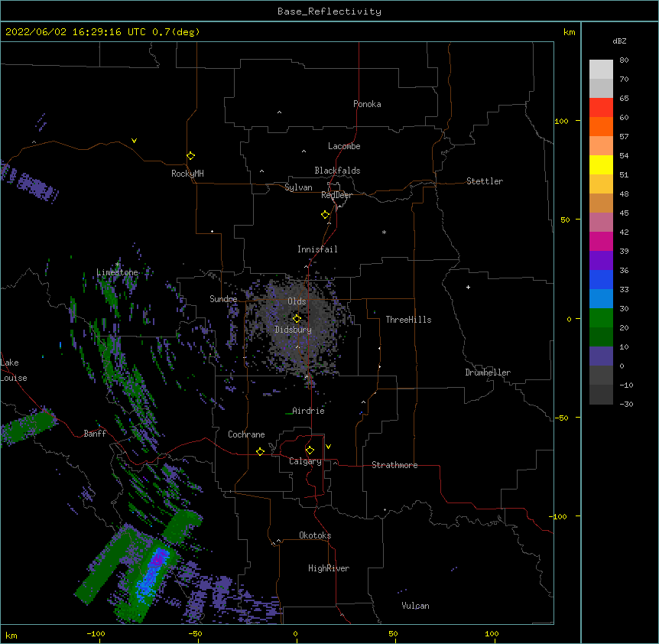Click the yellow marker south of RedDeer

pos(325,214)
